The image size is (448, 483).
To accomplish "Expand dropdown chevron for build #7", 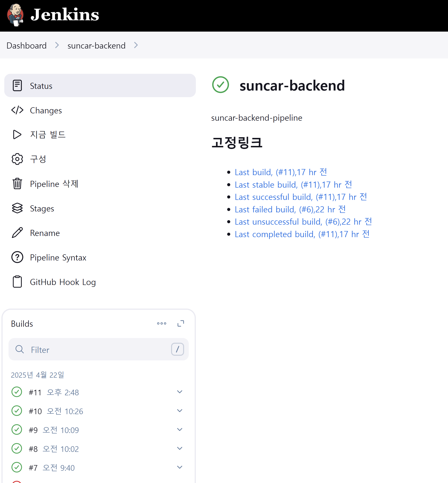I will point(180,467).
